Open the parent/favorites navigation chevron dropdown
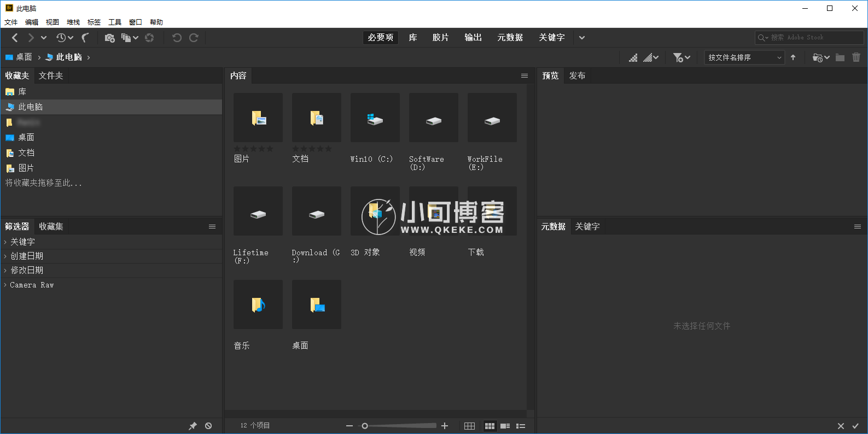 tap(44, 38)
